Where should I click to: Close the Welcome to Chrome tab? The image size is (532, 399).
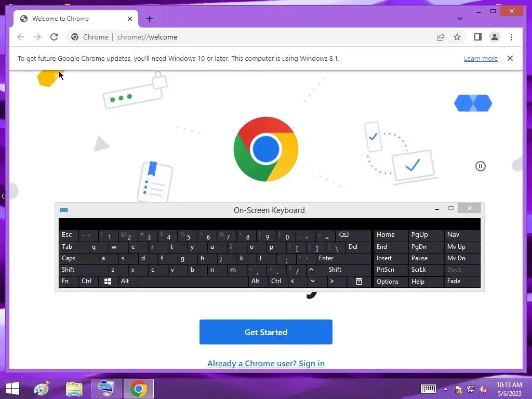pos(129,19)
